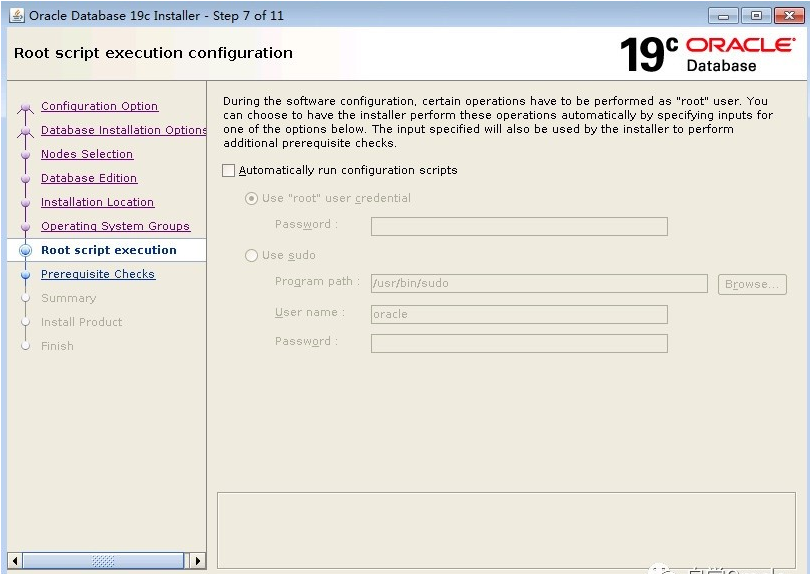Click the Database Edition step bullet

25,178
